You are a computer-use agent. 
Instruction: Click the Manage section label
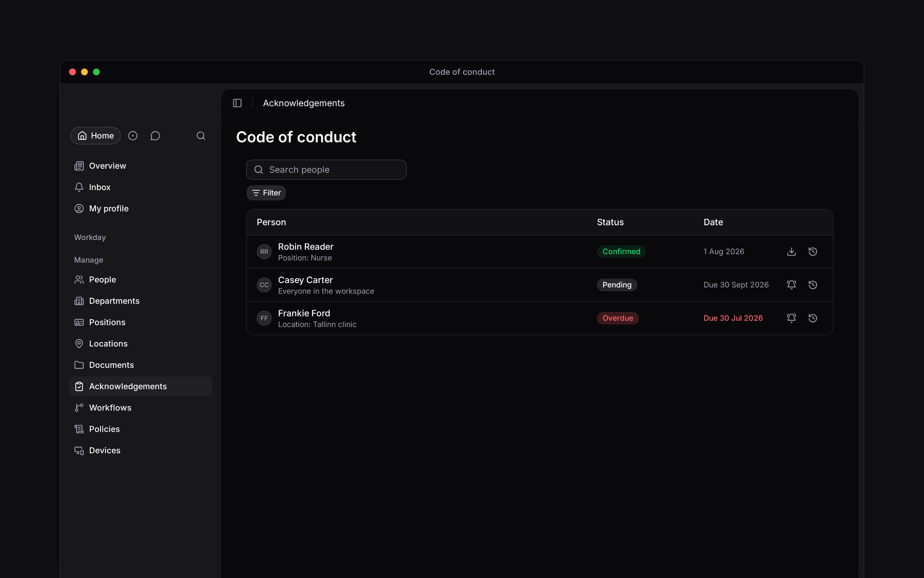coord(89,260)
